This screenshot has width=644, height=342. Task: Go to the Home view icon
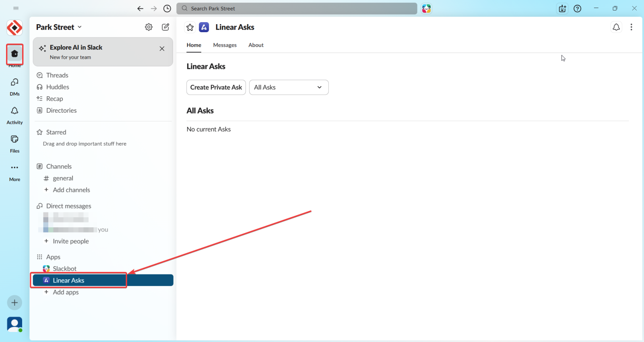coord(14,54)
